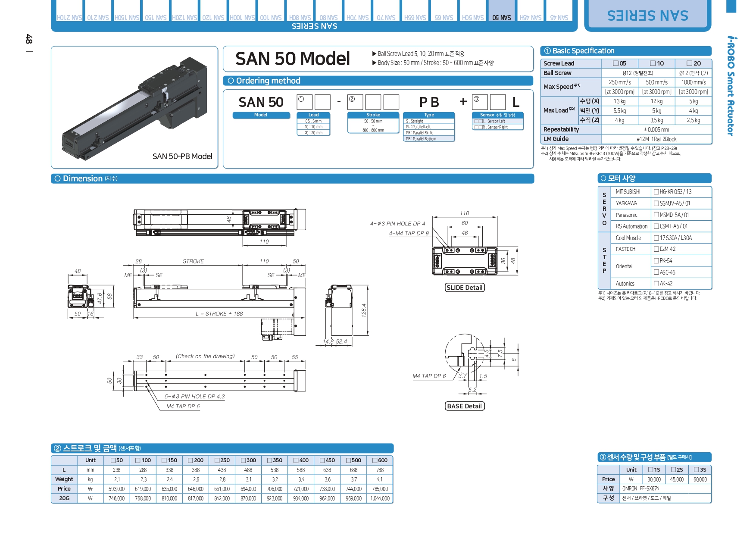The height and width of the screenshot is (535, 756).
Task: Select the HG-KR 053/13 Mitsubishi motor checkbox
Action: click(x=656, y=192)
